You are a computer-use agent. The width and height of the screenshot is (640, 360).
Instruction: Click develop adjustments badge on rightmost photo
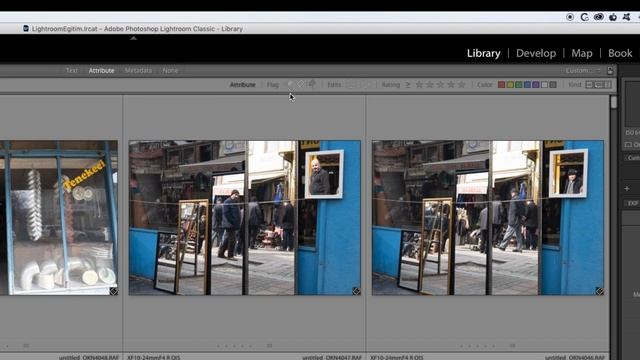(599, 291)
